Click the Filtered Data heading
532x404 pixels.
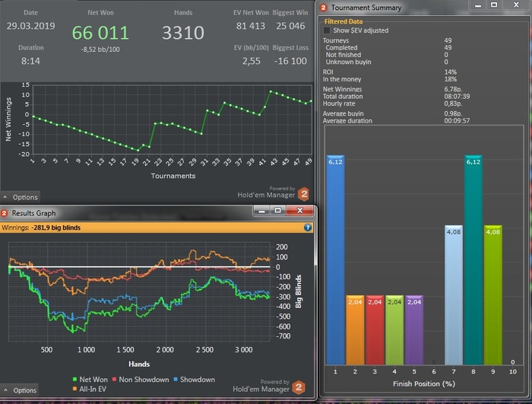(344, 21)
